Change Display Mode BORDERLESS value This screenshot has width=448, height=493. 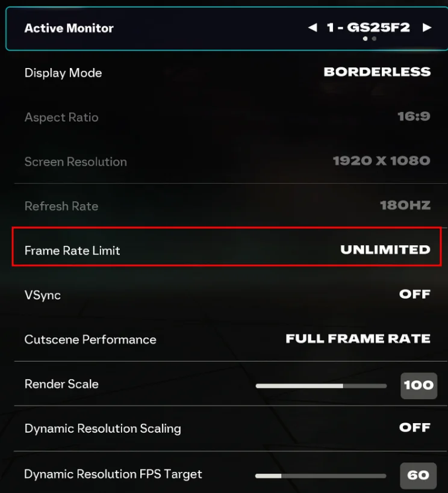tap(377, 72)
